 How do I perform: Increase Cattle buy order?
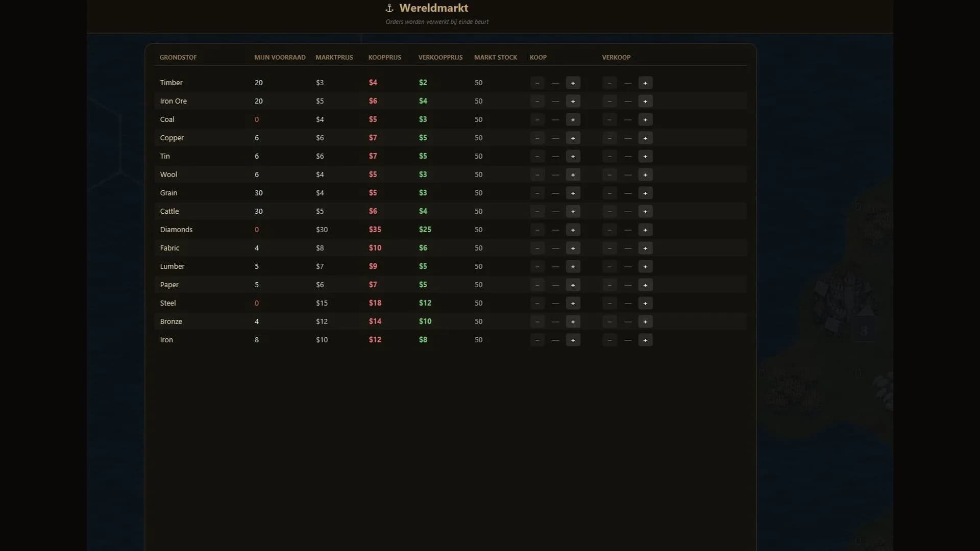point(573,211)
